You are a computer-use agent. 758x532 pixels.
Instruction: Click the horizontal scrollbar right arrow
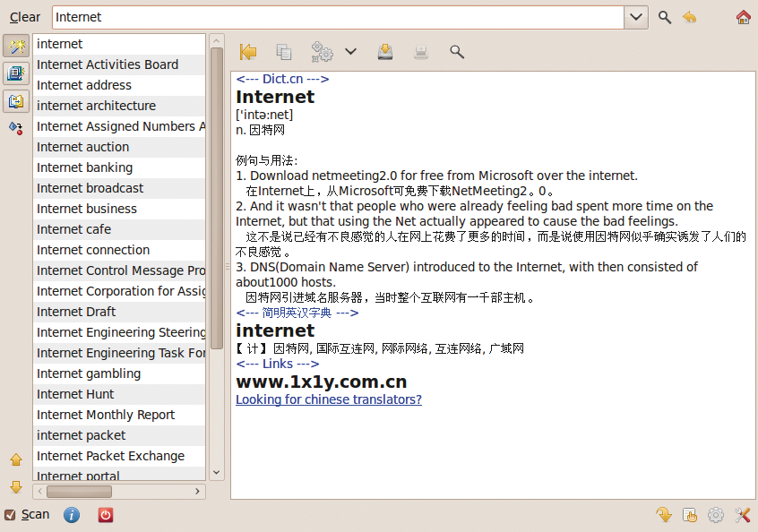point(197,492)
